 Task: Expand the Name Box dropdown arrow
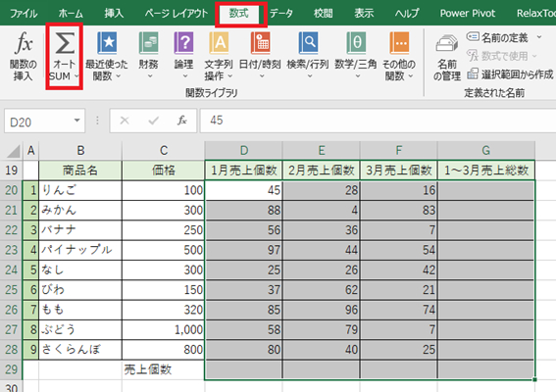coord(76,121)
